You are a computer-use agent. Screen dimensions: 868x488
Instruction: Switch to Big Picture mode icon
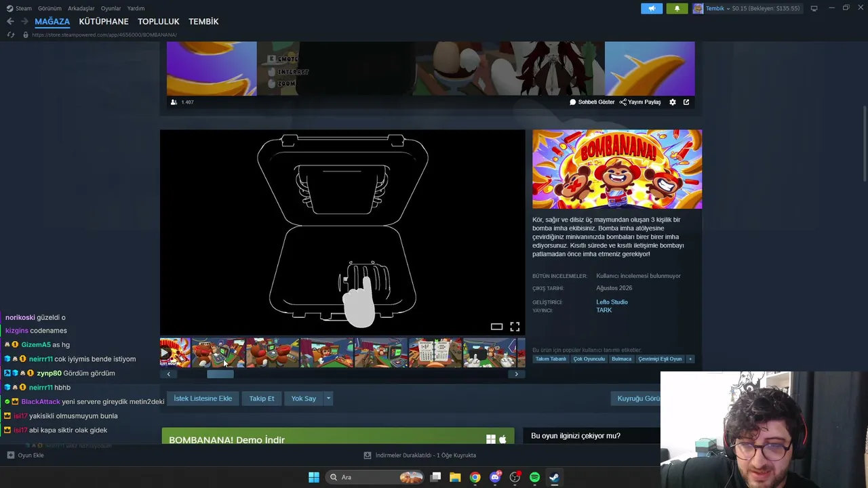[x=814, y=8]
